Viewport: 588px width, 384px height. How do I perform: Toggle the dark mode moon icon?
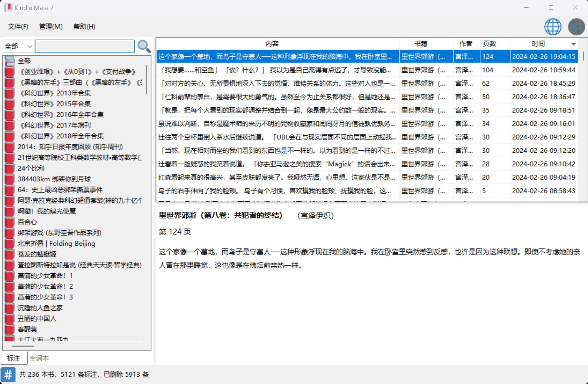pyautogui.click(x=576, y=27)
